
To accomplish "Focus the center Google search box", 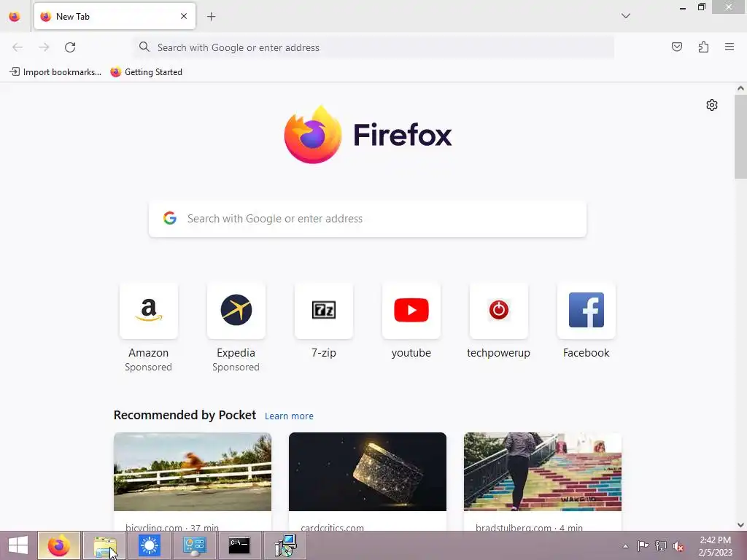I will pos(368,219).
